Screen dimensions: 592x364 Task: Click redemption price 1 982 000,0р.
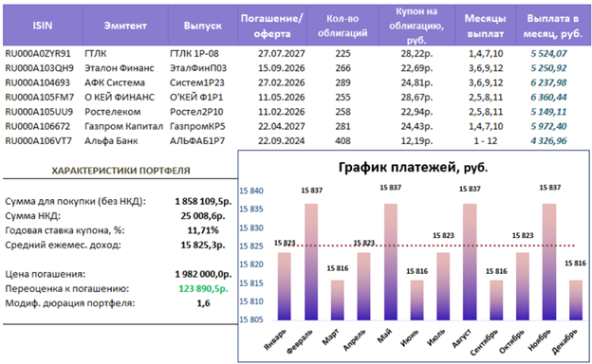pos(203,274)
